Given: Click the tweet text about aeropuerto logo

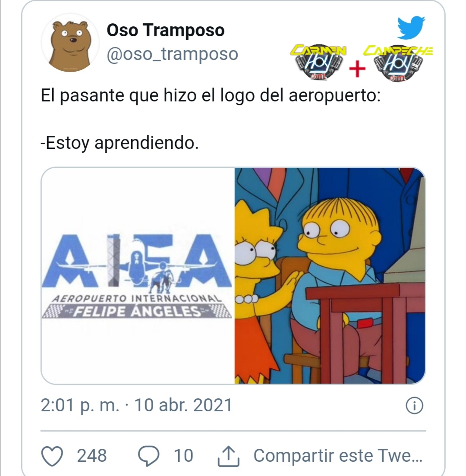Looking at the screenshot, I should (211, 96).
